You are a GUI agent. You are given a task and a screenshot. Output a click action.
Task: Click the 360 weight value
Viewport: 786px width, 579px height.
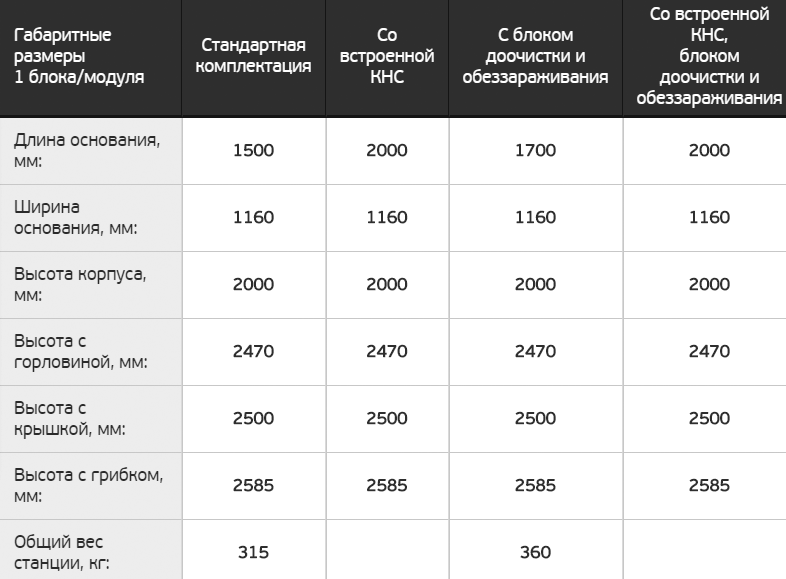535,552
